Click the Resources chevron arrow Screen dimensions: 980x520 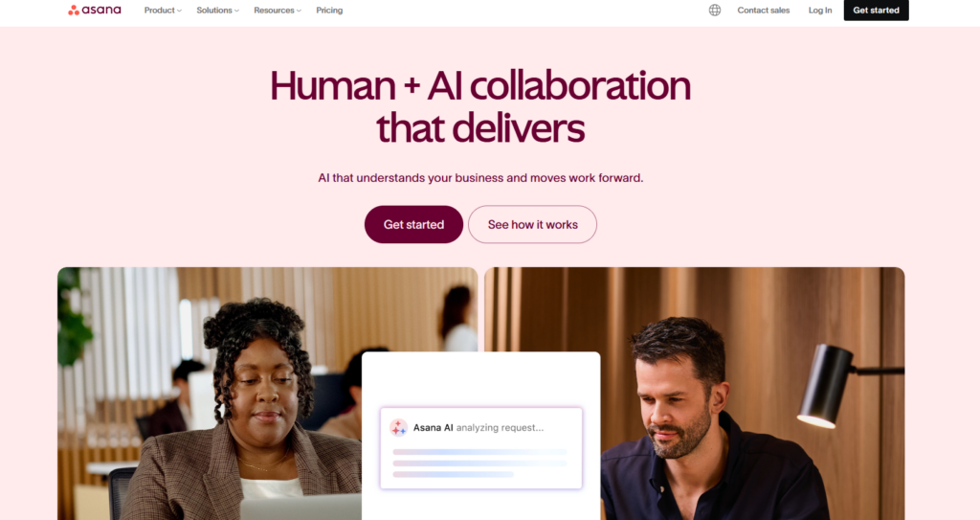299,11
